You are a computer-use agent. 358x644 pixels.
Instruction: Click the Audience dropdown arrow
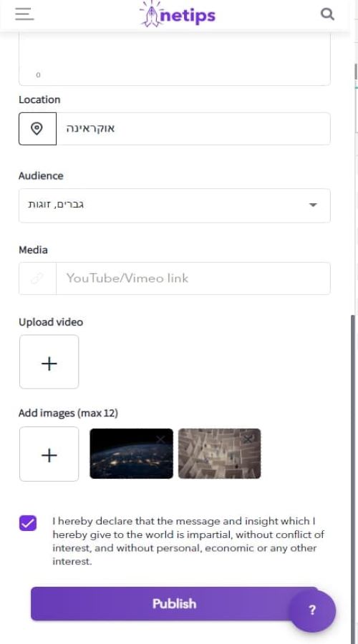[313, 205]
